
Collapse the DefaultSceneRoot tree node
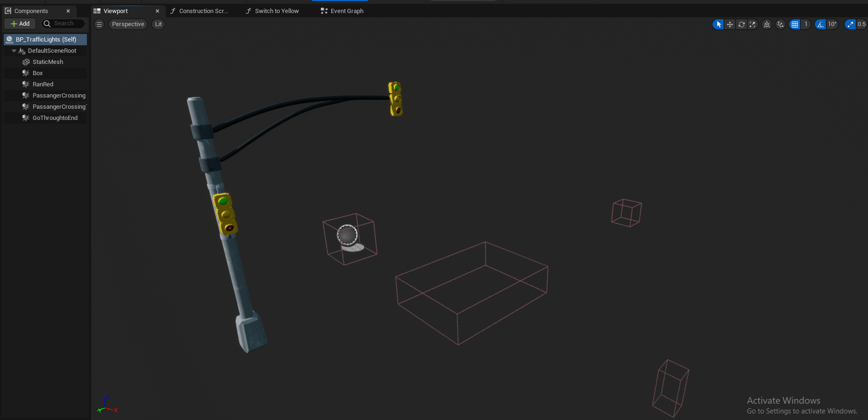coord(14,51)
